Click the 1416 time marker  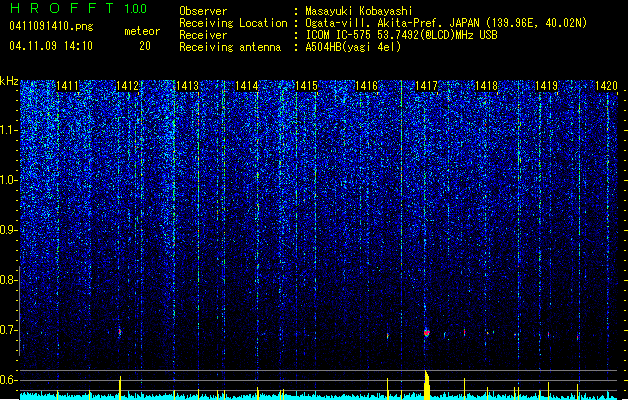pos(366,86)
